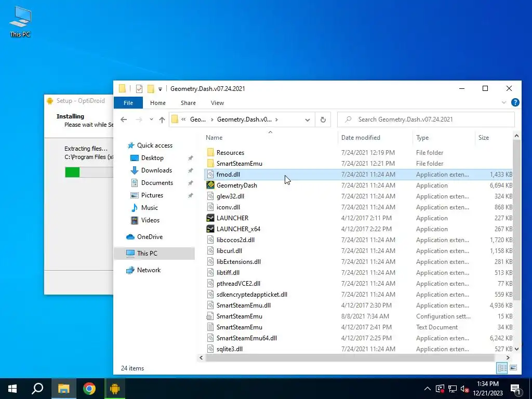This screenshot has height=399, width=532.
Task: Expand chevron after Geometry.Dash.v0... breadcrumb
Action: click(277, 119)
